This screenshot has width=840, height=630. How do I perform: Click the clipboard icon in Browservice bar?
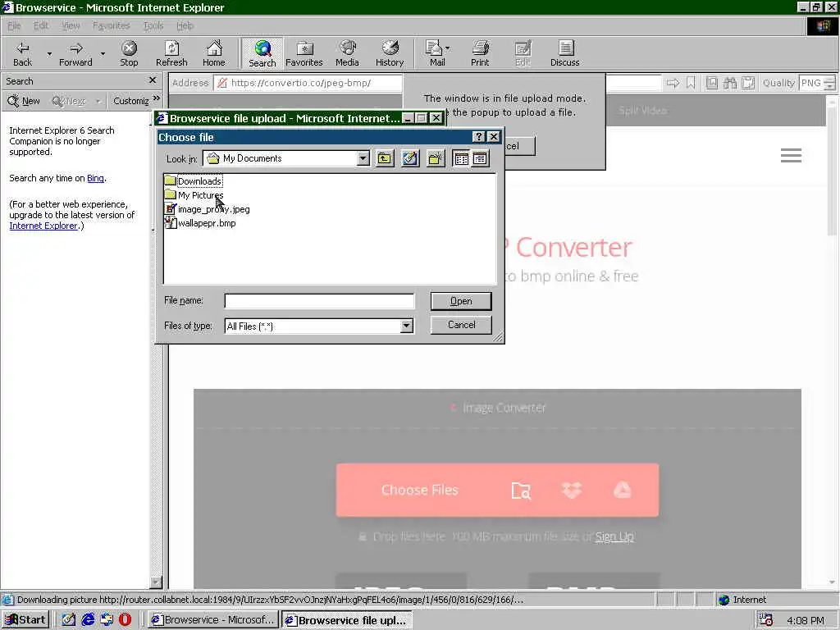click(748, 83)
